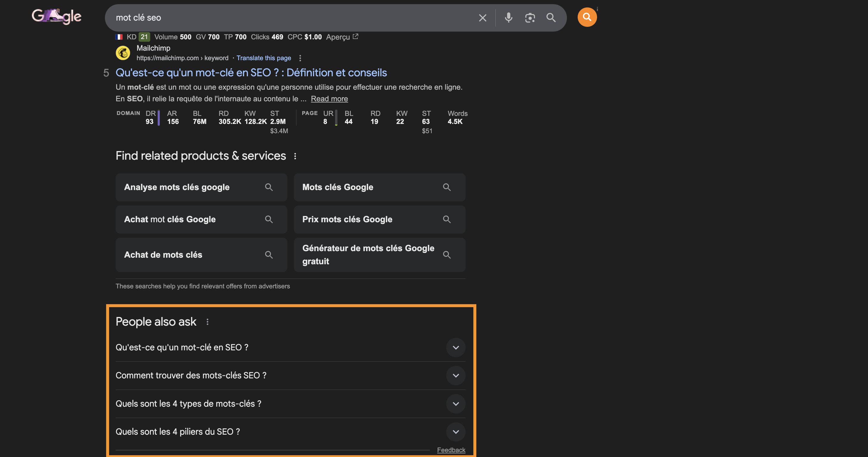Open Google Lens image search icon

(530, 18)
